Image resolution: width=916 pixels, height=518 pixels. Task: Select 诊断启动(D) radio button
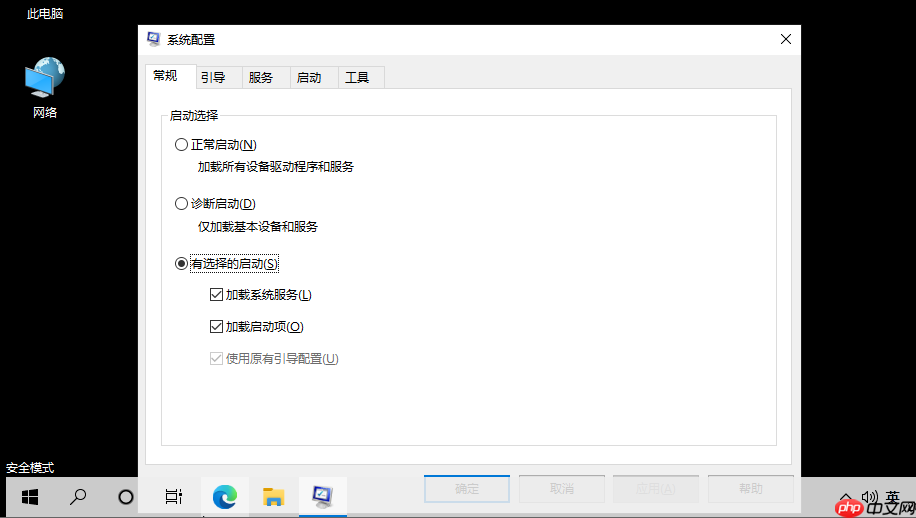[181, 203]
